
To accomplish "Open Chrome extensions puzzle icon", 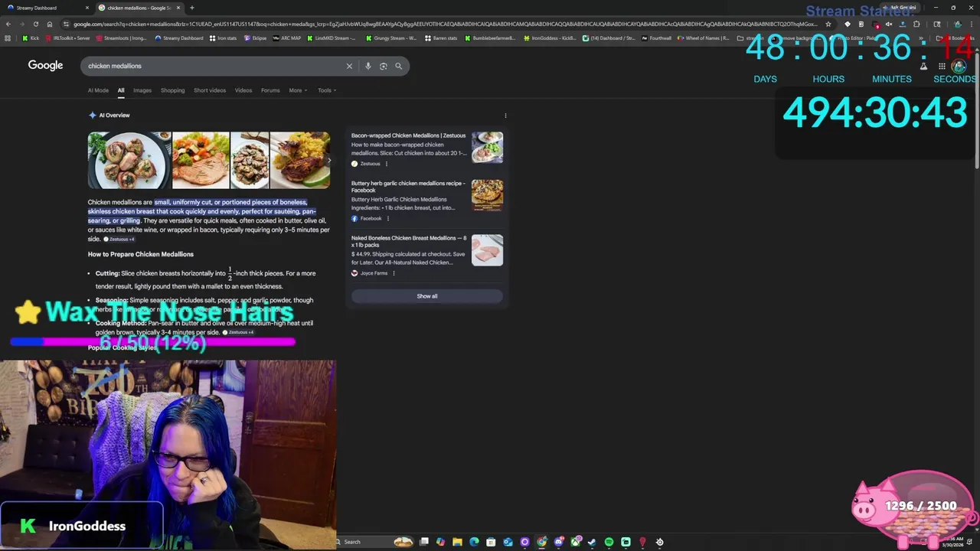I will click(x=916, y=24).
